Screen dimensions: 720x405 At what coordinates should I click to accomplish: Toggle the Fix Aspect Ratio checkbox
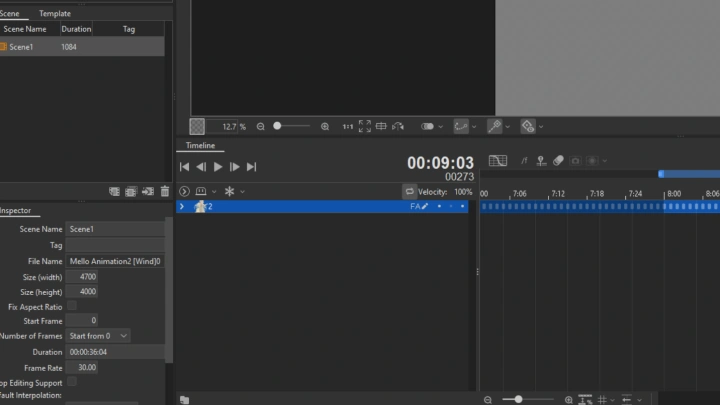pos(71,306)
